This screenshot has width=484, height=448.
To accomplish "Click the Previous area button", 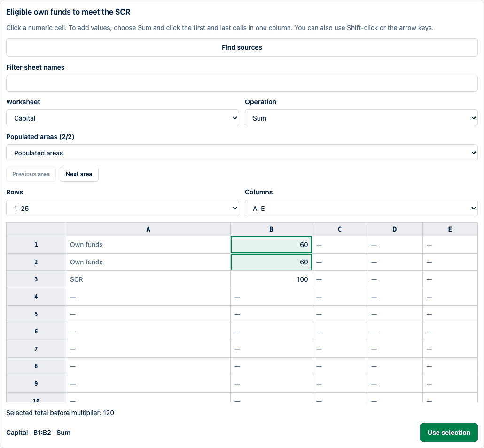I will (x=31, y=174).
